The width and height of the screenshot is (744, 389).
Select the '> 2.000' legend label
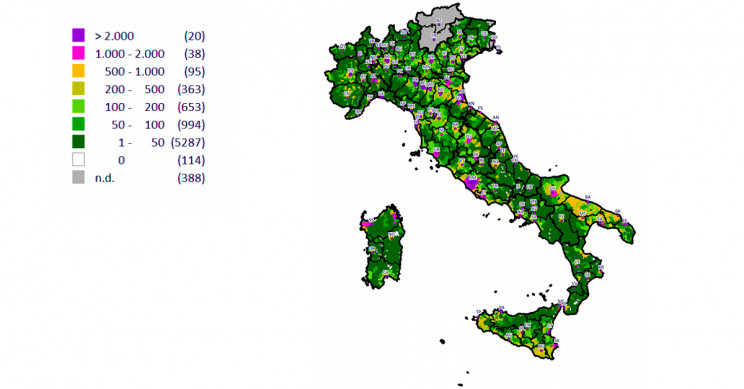(114, 36)
